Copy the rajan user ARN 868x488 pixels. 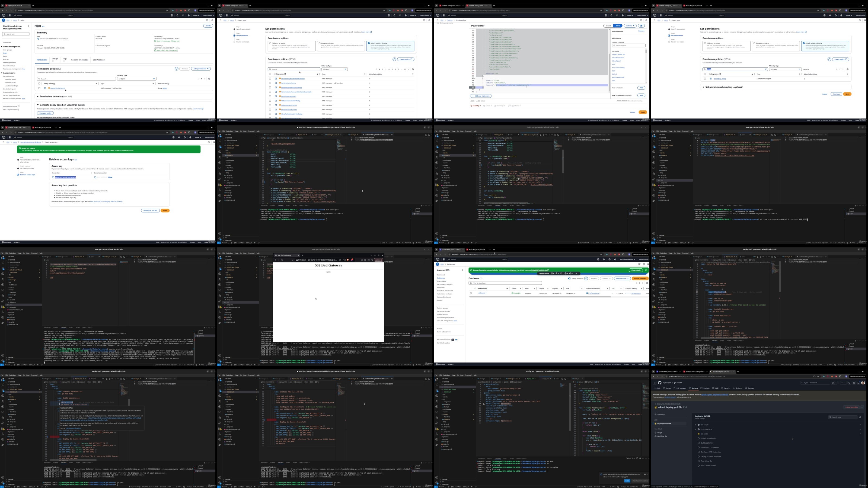click(38, 39)
